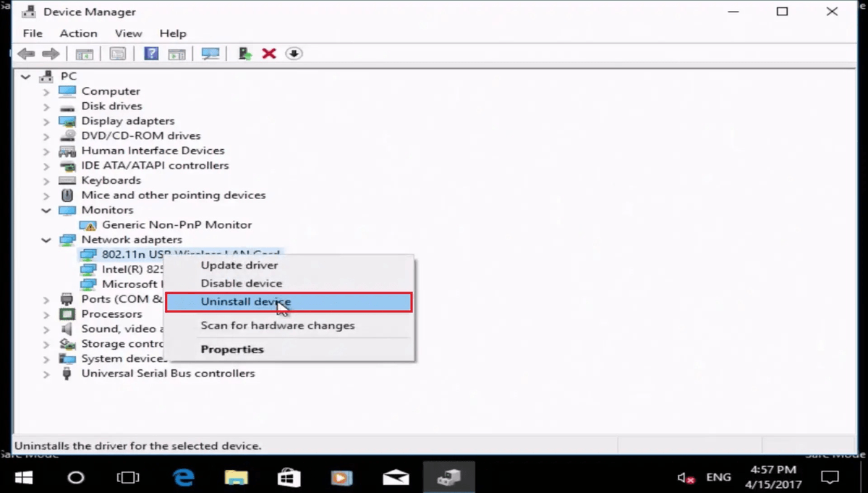The image size is (868, 493).
Task: Collapse the Monitors category
Action: click(46, 210)
